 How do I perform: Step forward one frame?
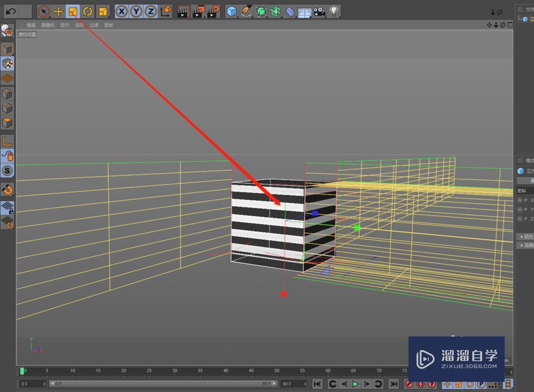pyautogui.click(x=367, y=384)
